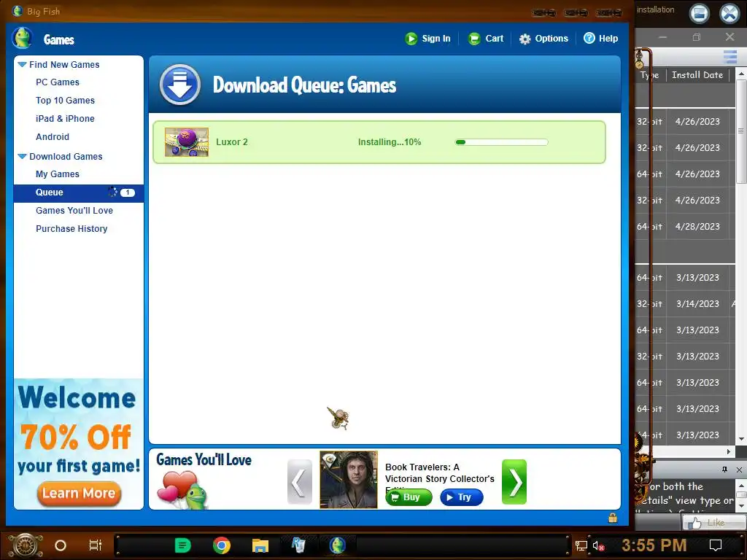
Task: Show next recommended game arrow
Action: (514, 482)
